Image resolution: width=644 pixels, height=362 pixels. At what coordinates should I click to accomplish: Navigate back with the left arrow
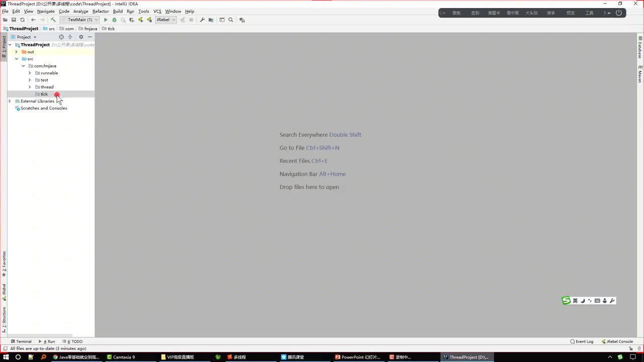coord(33,20)
